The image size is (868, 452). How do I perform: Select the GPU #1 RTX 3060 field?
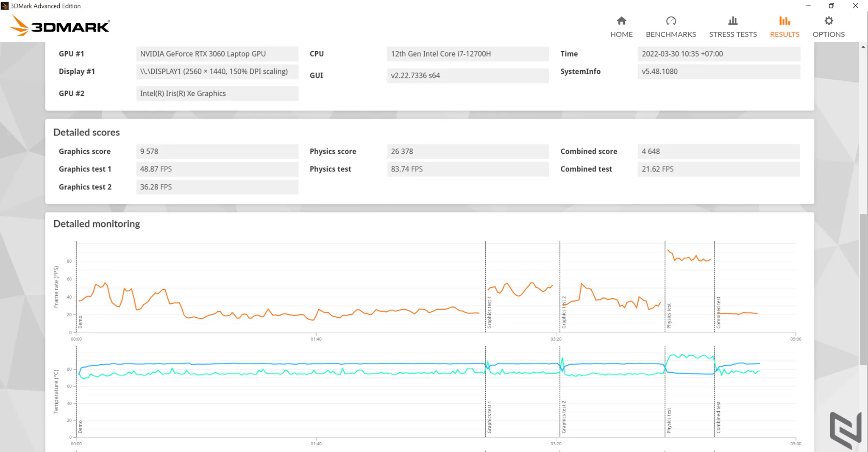click(x=217, y=54)
